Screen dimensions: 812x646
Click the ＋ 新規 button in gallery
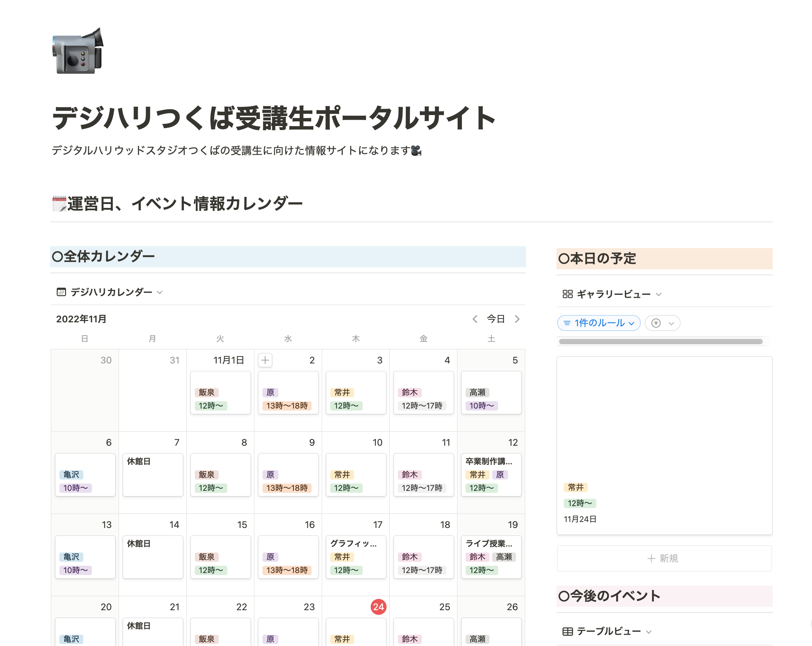click(x=664, y=558)
